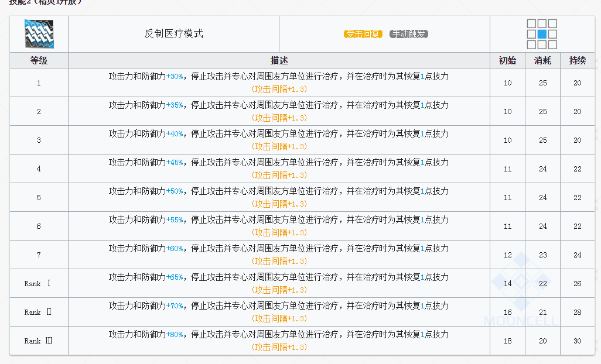Click the level 1 orange attack interval note
This screenshot has width=601, height=364.
click(279, 89)
